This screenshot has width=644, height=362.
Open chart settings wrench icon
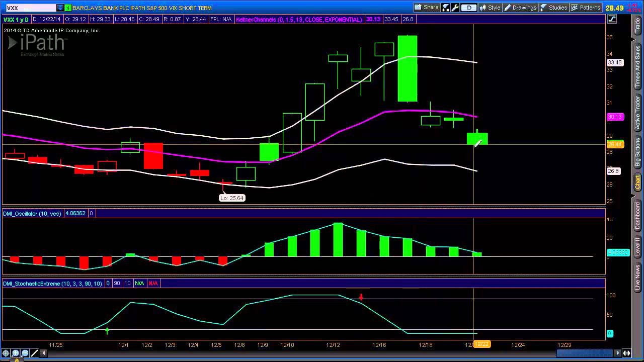click(x=455, y=8)
